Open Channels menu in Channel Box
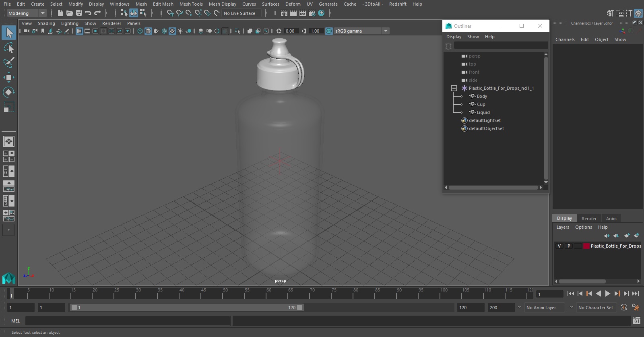 click(x=565, y=39)
